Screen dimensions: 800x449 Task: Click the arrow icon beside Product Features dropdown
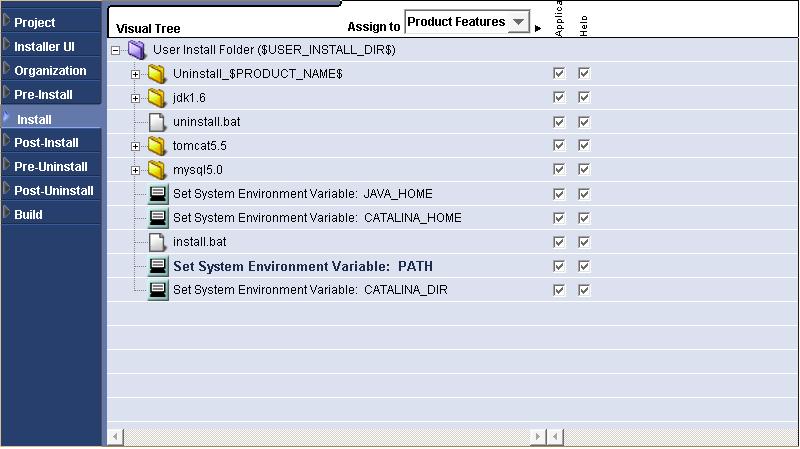(538, 29)
